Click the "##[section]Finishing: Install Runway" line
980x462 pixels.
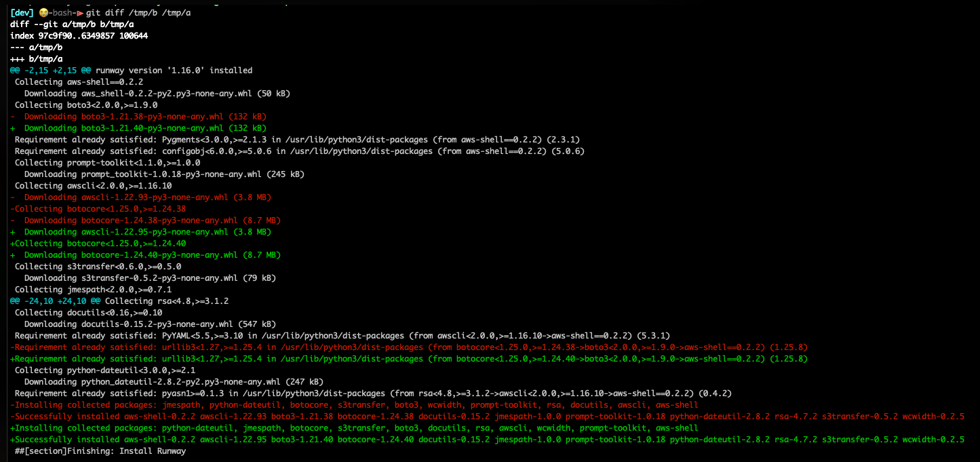100,451
